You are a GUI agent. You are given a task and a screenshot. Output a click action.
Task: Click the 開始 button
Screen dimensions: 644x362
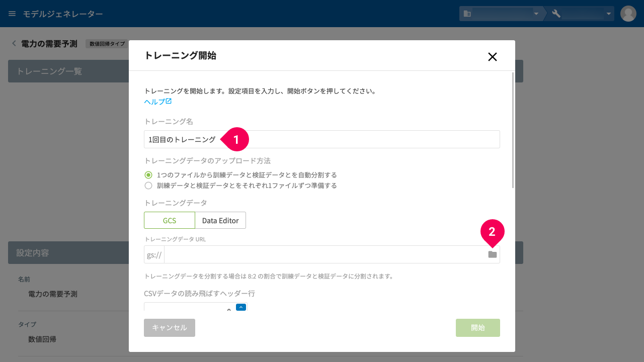[478, 328]
